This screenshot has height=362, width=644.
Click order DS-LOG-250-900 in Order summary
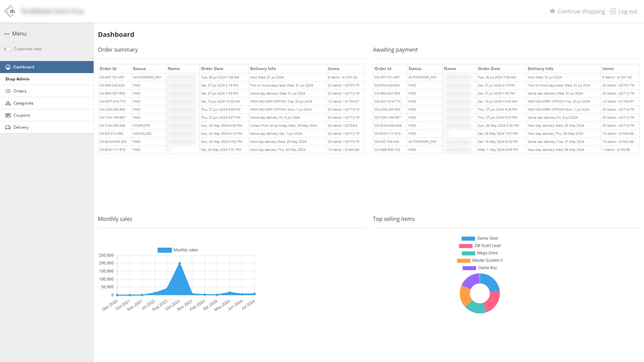[x=112, y=110]
